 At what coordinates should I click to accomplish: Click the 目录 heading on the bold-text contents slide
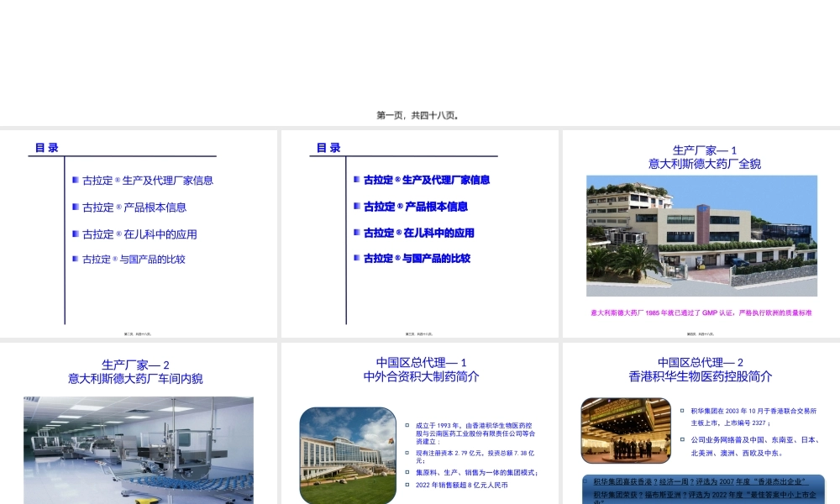328,148
